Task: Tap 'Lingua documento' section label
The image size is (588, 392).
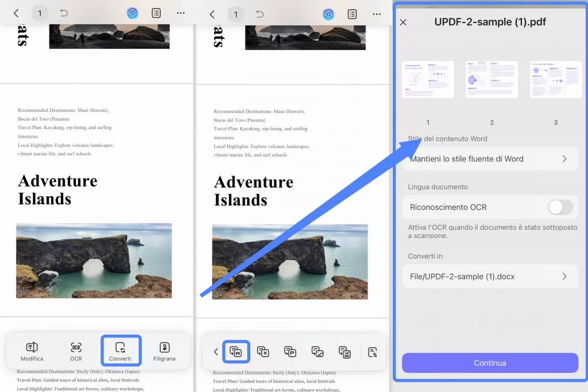Action: (x=438, y=187)
